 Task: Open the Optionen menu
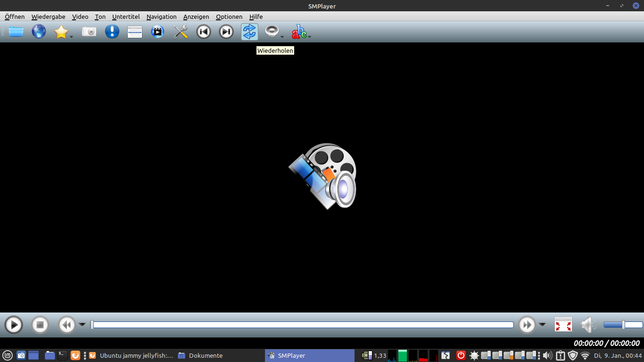(x=229, y=16)
